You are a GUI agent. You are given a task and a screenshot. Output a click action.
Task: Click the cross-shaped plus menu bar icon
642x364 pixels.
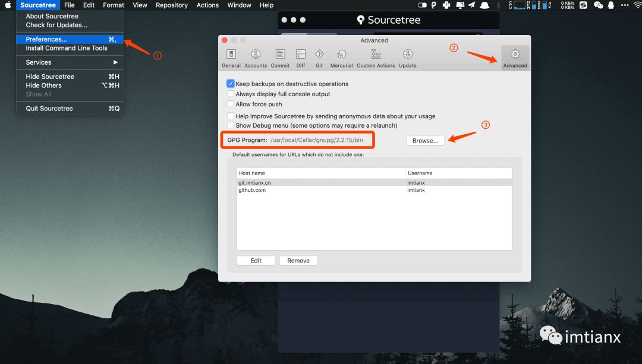pos(446,5)
